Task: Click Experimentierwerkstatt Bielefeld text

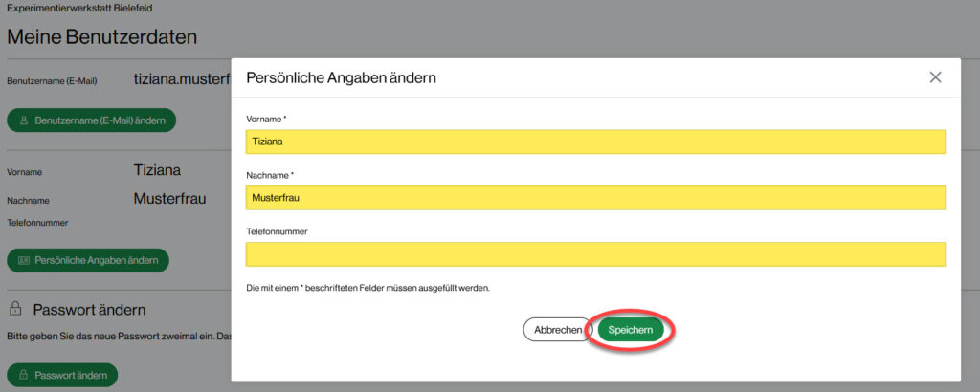Action: tap(79, 9)
